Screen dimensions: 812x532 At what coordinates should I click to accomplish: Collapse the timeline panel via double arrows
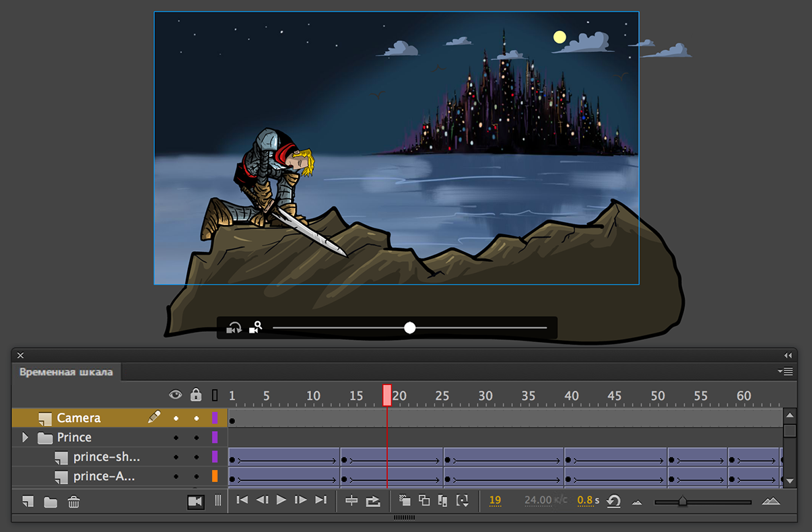click(x=788, y=355)
